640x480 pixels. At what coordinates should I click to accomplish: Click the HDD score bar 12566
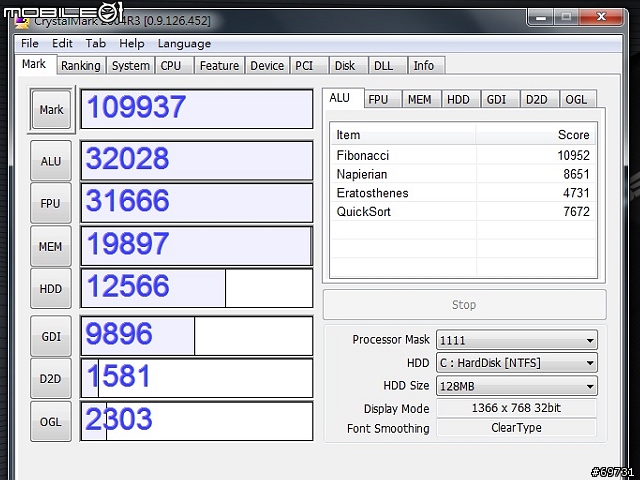point(197,288)
